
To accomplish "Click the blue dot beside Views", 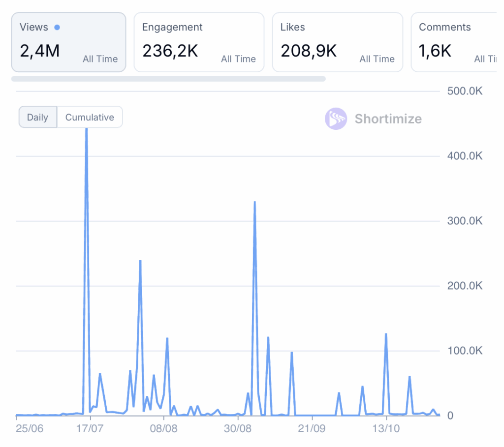I will [57, 28].
